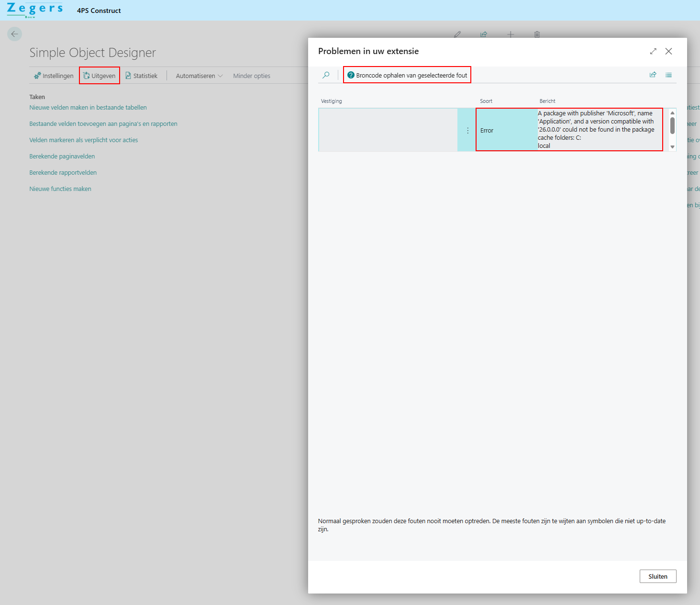Click the search magnifier icon in dialog
Image resolution: width=700 pixels, height=605 pixels.
coord(326,75)
